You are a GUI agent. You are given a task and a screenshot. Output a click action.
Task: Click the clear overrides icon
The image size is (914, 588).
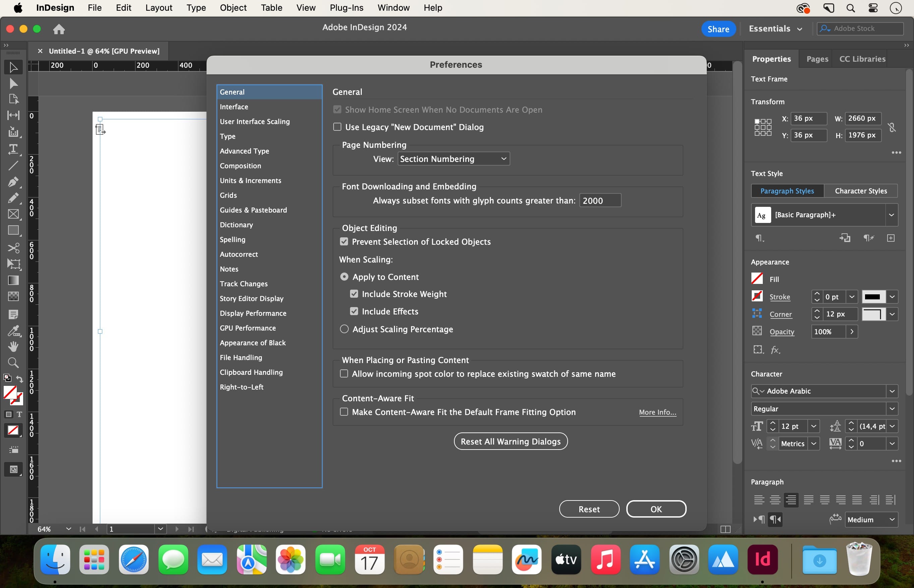(x=868, y=238)
